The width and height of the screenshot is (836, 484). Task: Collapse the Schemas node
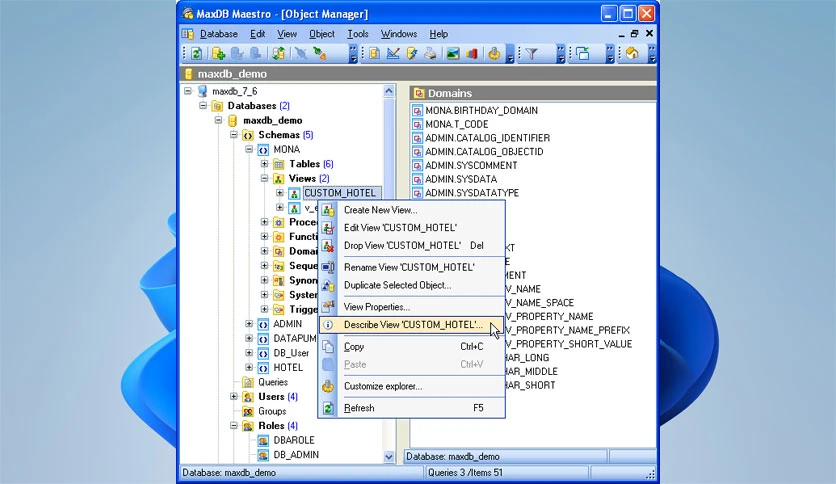tap(234, 135)
